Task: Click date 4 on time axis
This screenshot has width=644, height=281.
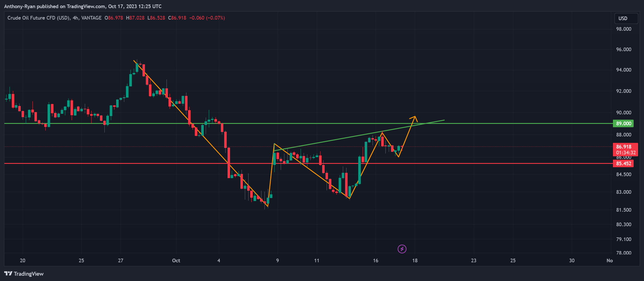Action: (x=219, y=261)
